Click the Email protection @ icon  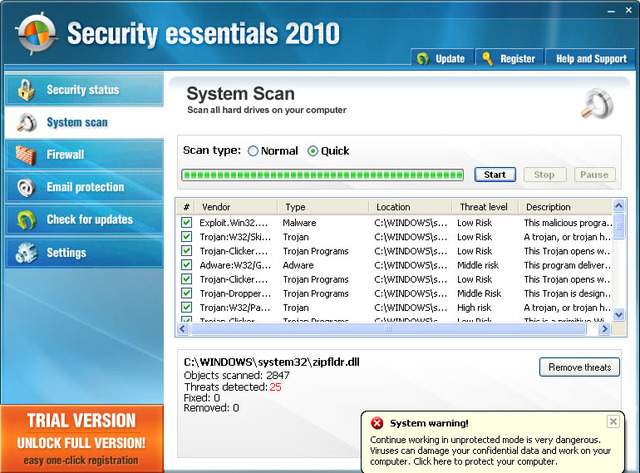point(26,187)
